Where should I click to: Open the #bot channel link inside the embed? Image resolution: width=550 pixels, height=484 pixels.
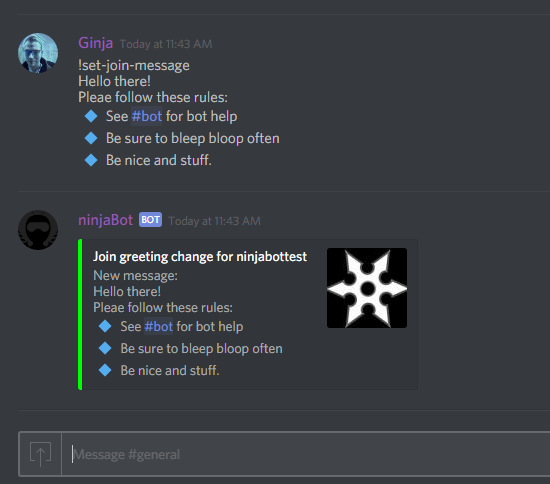coord(159,327)
